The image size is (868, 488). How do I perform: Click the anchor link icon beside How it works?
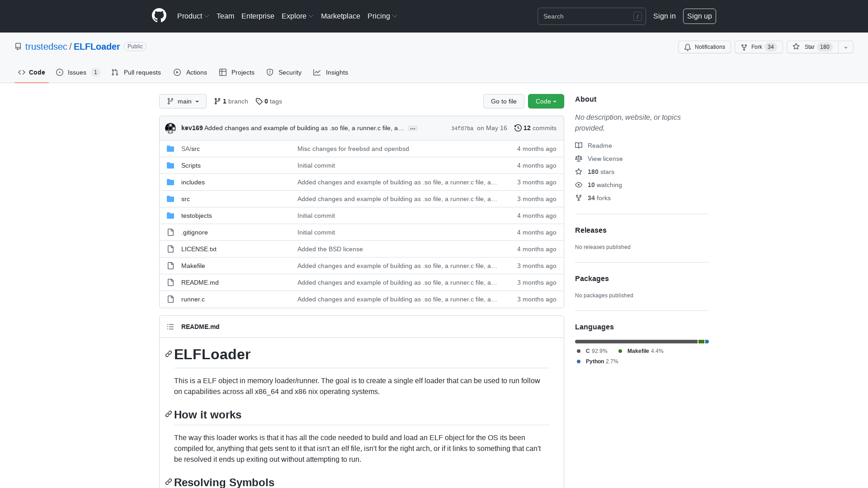pos(169,414)
